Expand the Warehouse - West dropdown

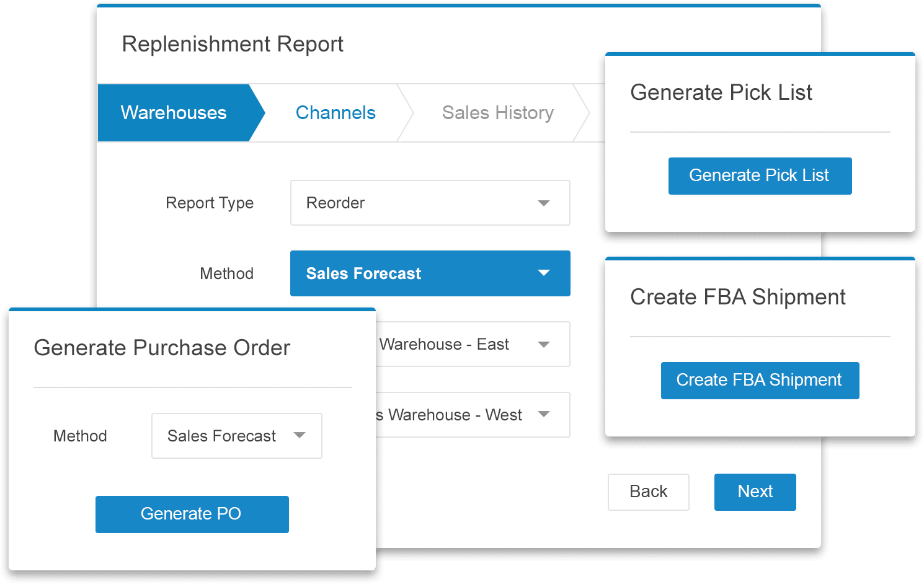point(473,415)
